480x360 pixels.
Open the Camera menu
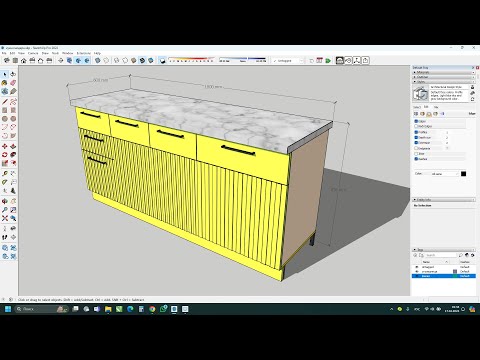33,53
